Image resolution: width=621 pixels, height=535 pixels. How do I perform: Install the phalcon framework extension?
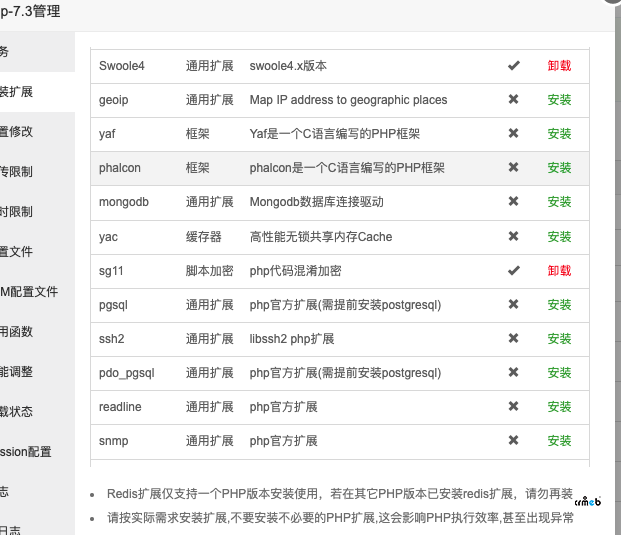pyautogui.click(x=559, y=168)
